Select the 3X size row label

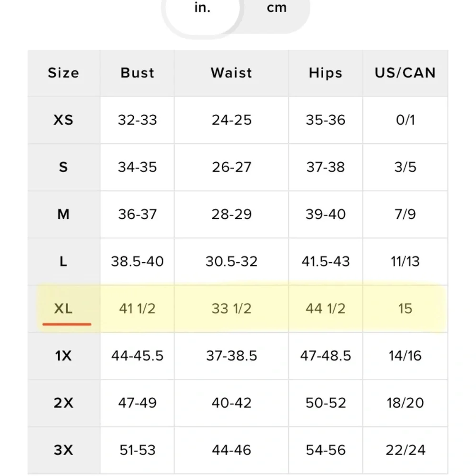[x=63, y=450]
